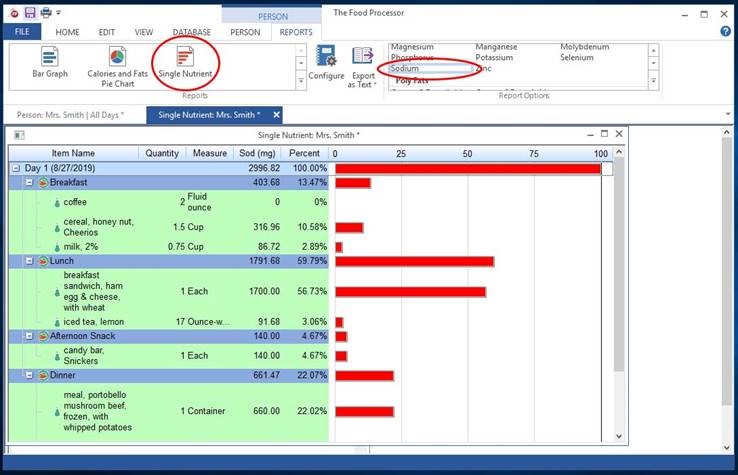Click the Lunch sodium red bar

(x=414, y=261)
